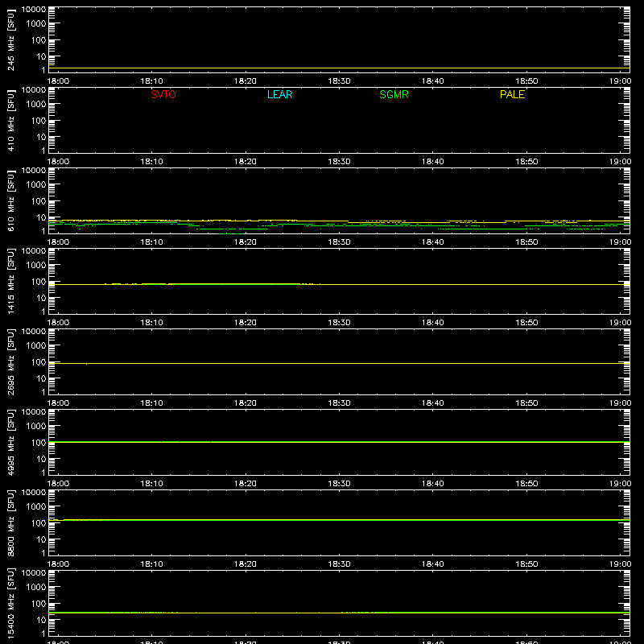This screenshot has width=644, height=644.
Task: Click the 18:30 time label below 245 MHz panel
Action: point(339,81)
